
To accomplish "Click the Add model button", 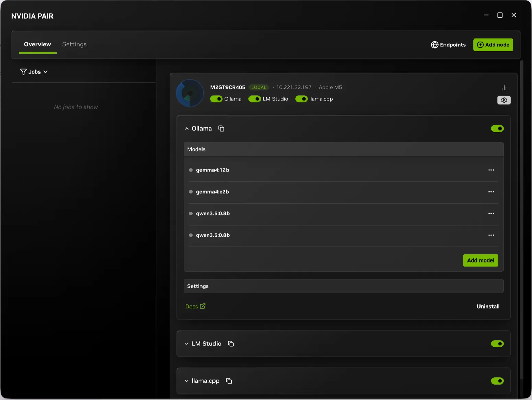I will click(x=481, y=260).
